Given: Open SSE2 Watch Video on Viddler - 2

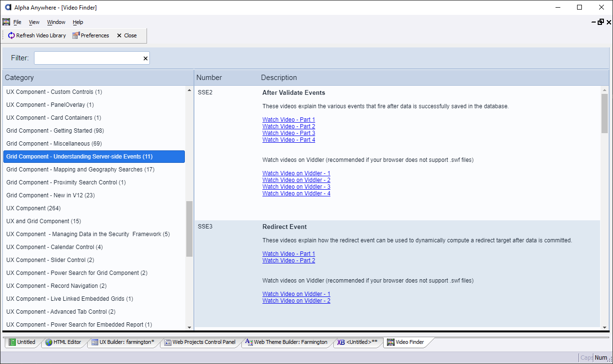Looking at the screenshot, I should 296,180.
